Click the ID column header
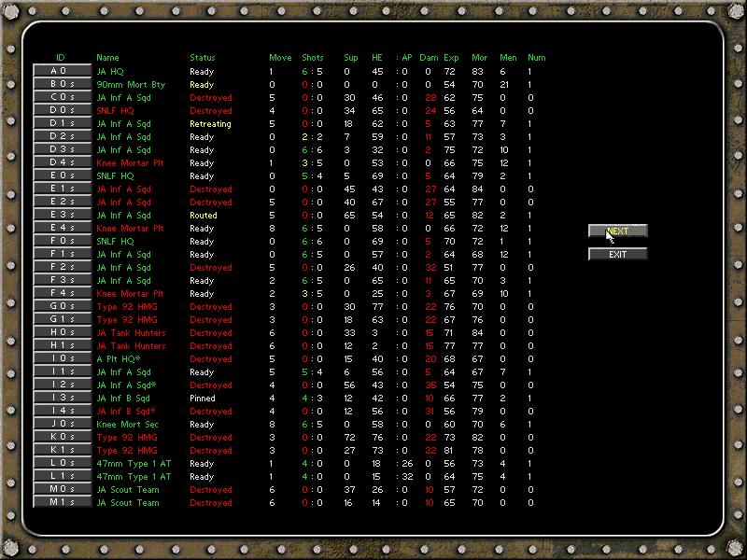 (x=61, y=58)
